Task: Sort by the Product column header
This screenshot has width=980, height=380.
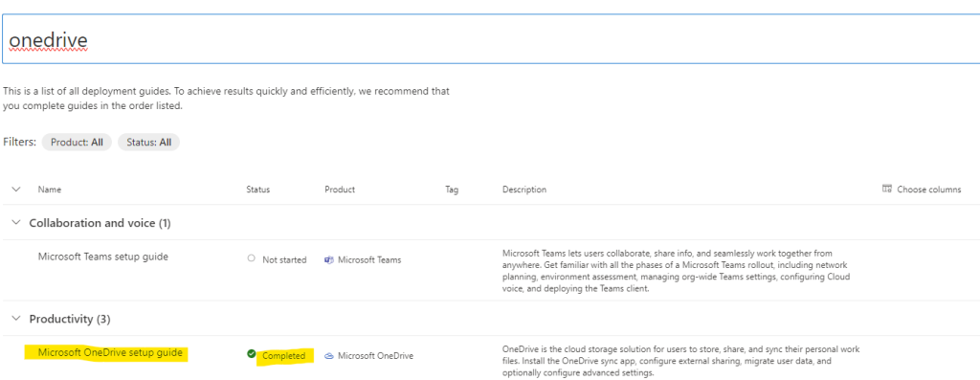Action: [x=340, y=190]
